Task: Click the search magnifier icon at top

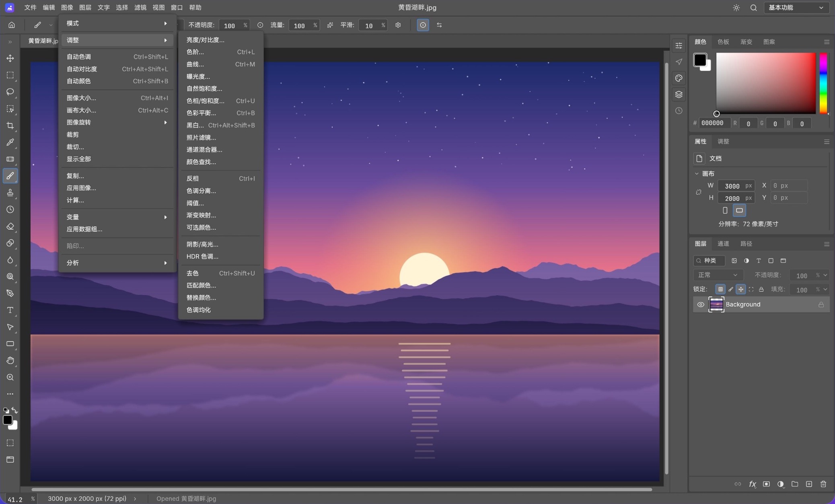Action: pos(753,8)
